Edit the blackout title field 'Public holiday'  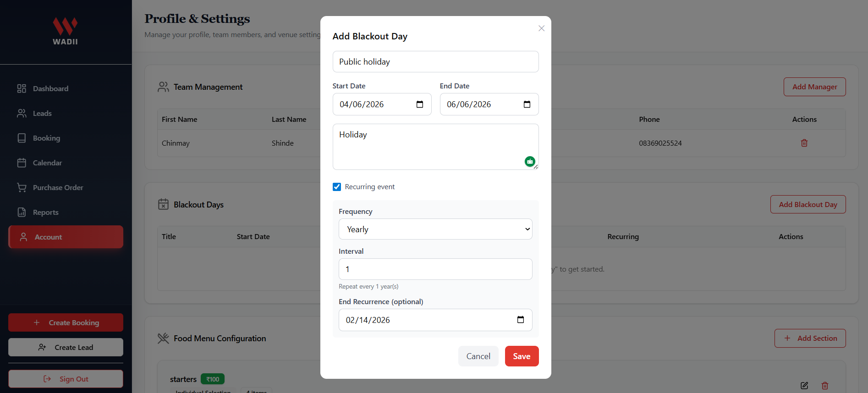tap(435, 61)
